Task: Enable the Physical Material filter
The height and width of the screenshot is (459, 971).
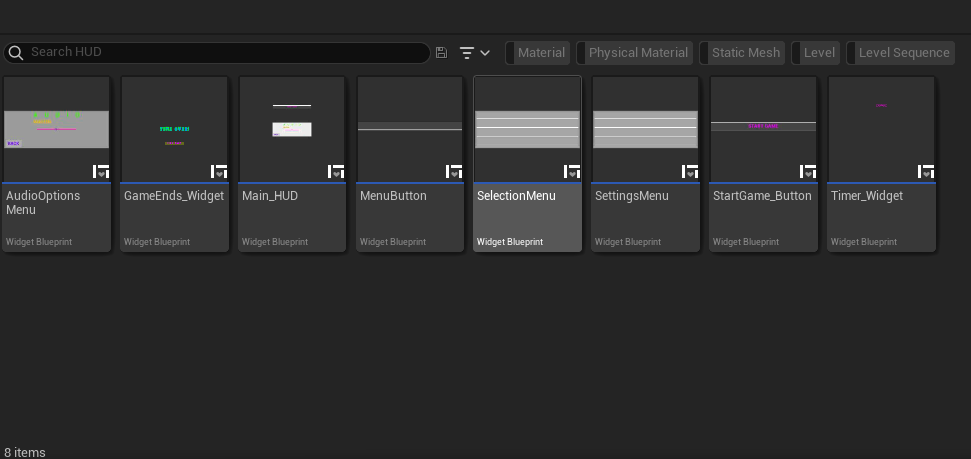Action: click(637, 53)
